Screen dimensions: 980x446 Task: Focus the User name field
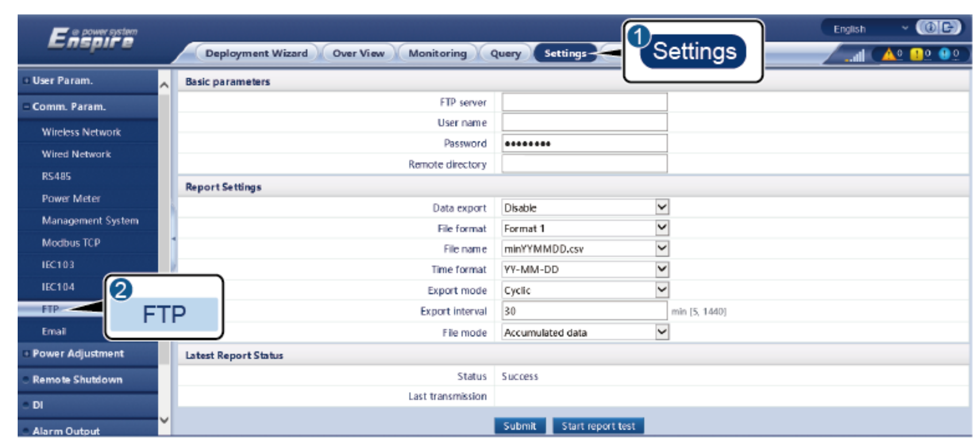(584, 122)
